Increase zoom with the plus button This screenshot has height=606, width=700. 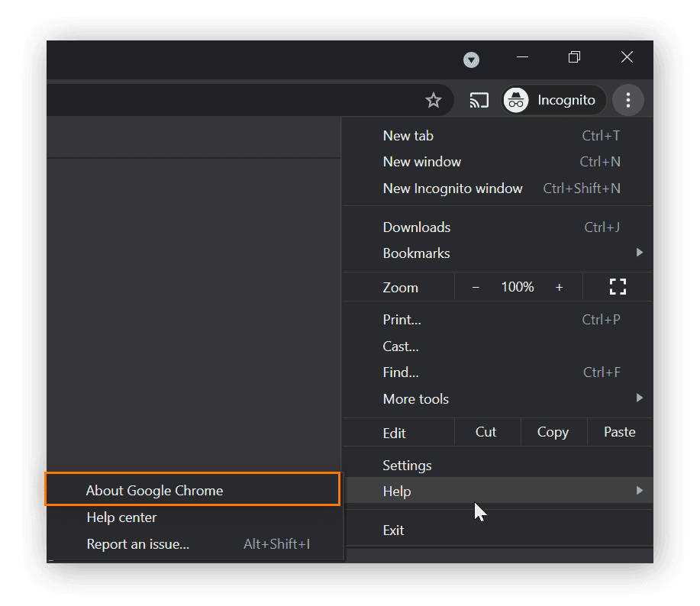[x=559, y=288]
